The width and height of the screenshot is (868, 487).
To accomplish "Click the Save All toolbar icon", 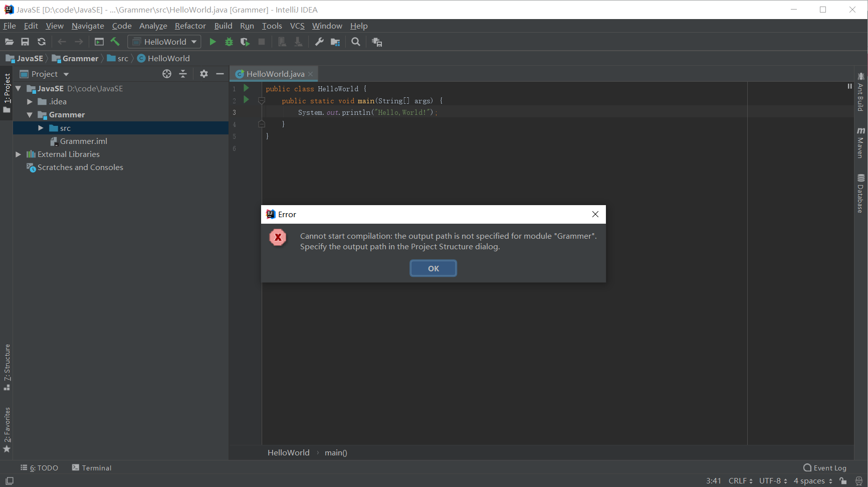I will coord(25,42).
